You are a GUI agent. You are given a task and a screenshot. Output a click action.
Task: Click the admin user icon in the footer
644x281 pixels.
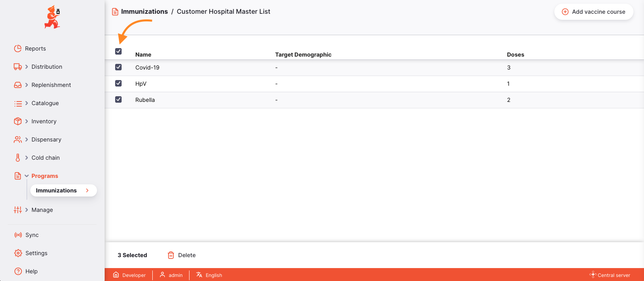pyautogui.click(x=162, y=275)
